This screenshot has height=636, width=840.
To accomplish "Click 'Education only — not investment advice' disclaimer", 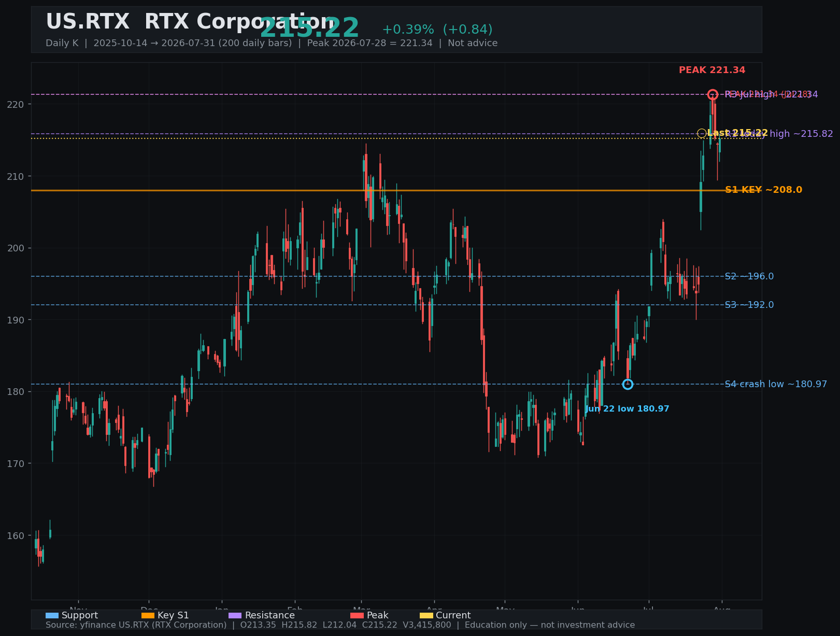I will (550, 625).
